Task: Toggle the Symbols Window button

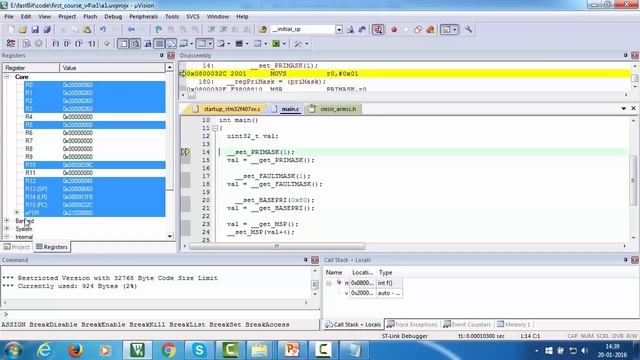Action: [x=147, y=43]
